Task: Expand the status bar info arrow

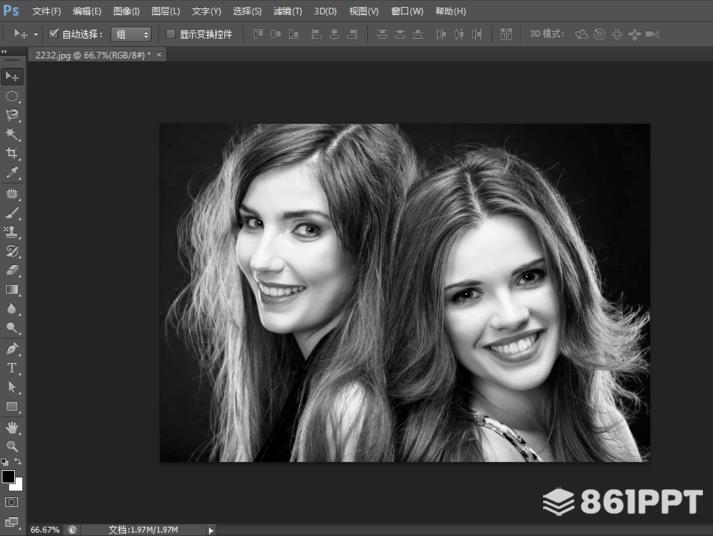Action: tap(210, 529)
